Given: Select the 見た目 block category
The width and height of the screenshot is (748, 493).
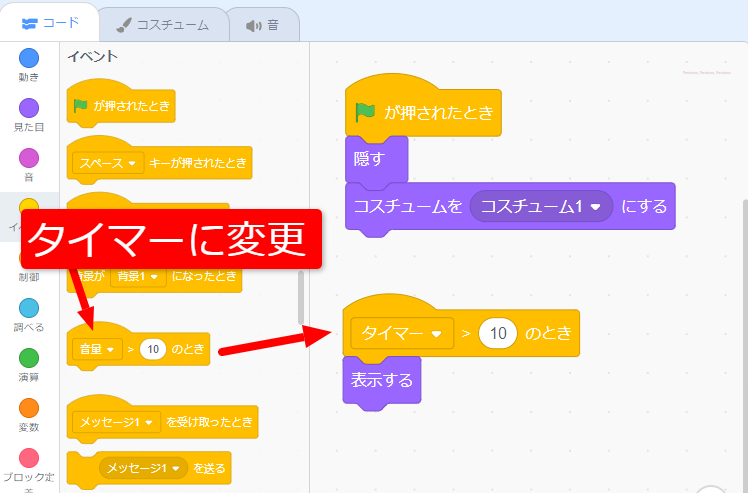Looking at the screenshot, I should [29, 115].
